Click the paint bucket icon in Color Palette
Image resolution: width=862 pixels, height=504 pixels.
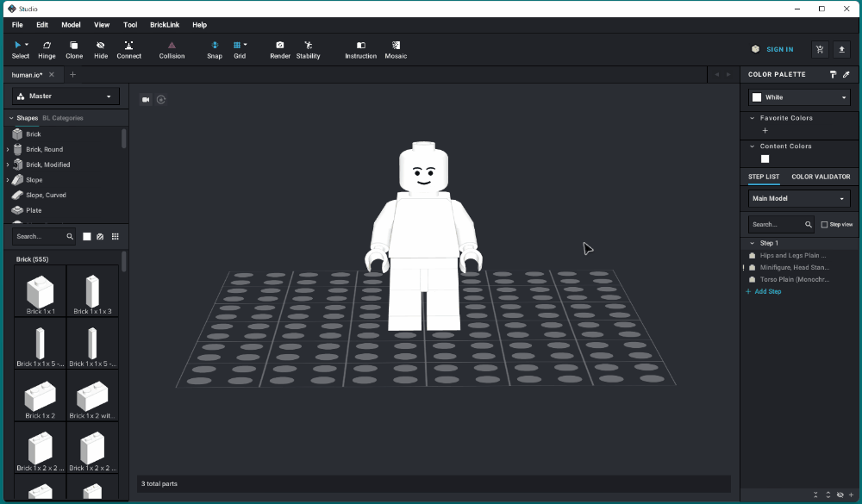click(834, 74)
